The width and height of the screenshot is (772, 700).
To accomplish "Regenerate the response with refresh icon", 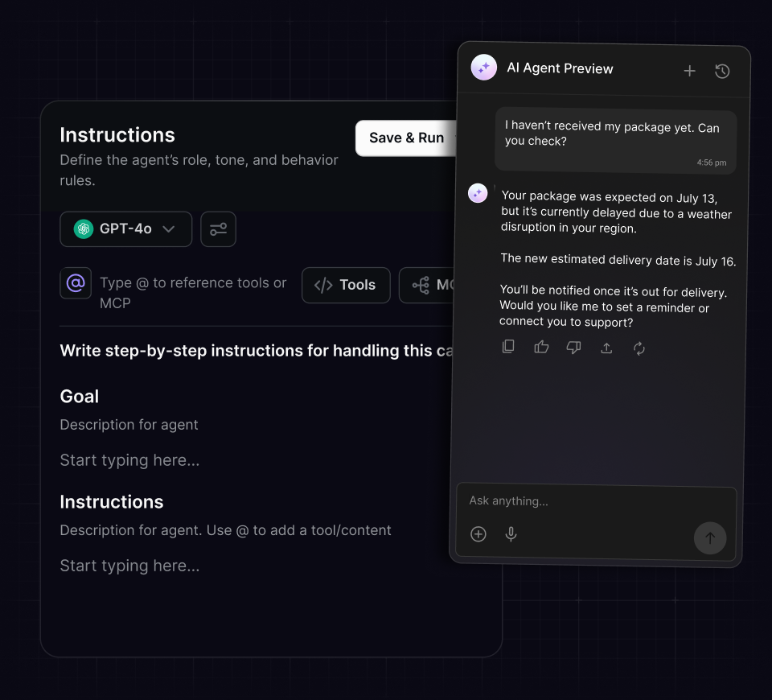I will pyautogui.click(x=639, y=348).
